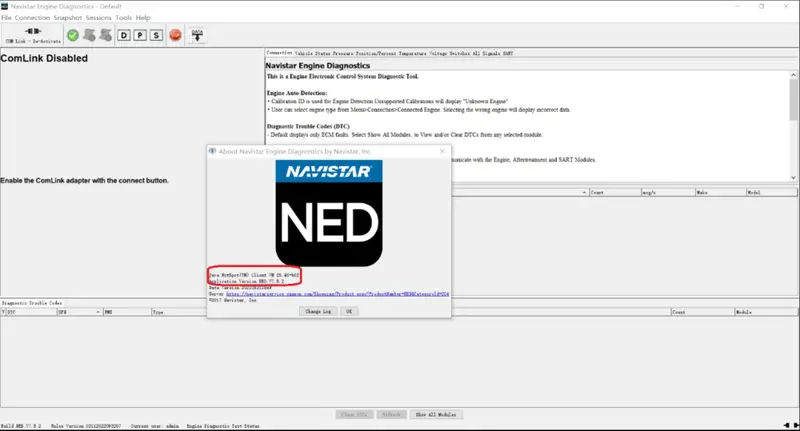Click 'Enable the ComLink adapter with the connect button' text

(84, 181)
